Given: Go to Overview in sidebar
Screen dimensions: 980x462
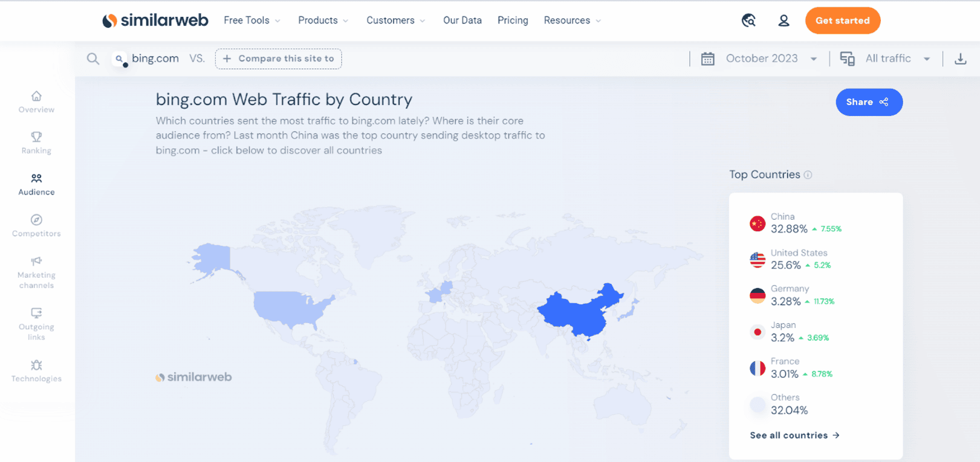Looking at the screenshot, I should [36, 102].
